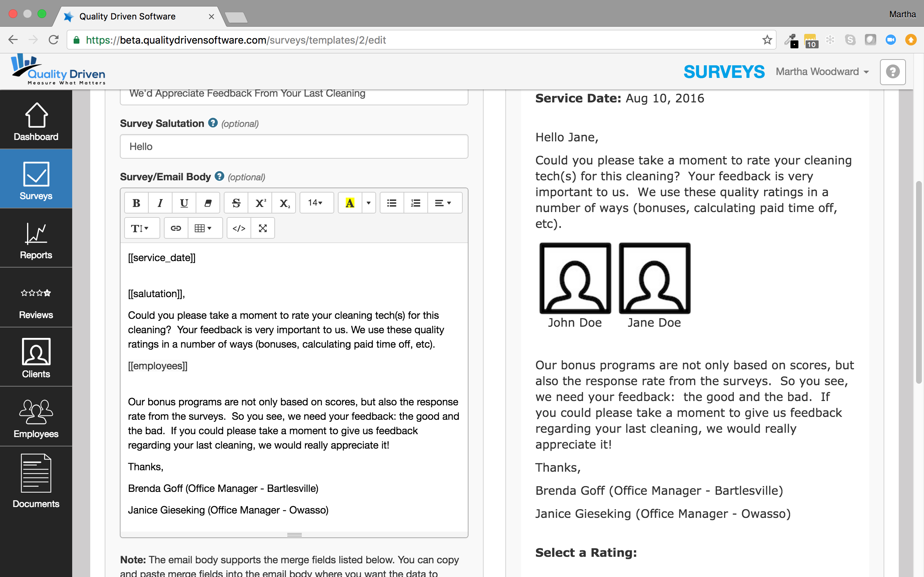This screenshot has width=924, height=577.
Task: Expand editor to fullscreen mode
Action: 263,228
